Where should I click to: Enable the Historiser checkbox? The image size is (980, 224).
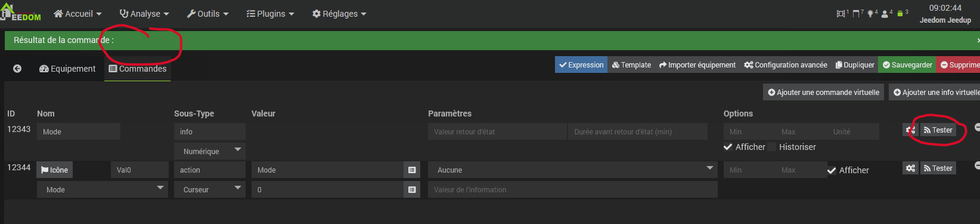(x=773, y=147)
